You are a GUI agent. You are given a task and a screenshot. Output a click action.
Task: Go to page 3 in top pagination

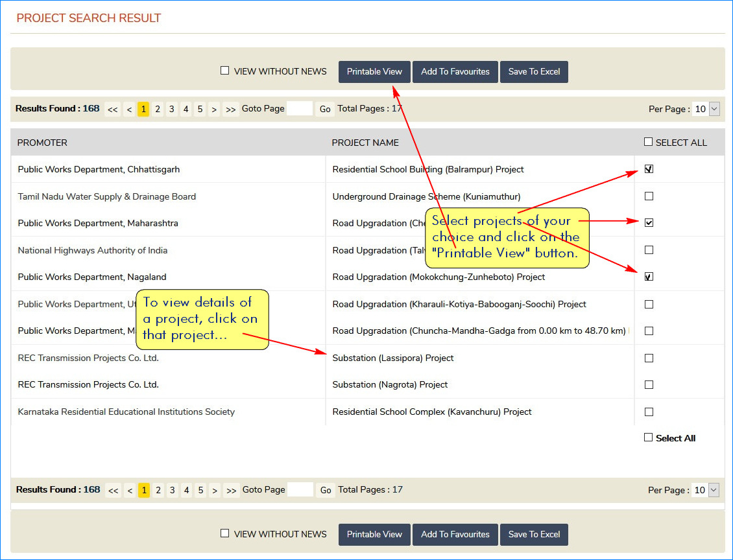point(172,110)
